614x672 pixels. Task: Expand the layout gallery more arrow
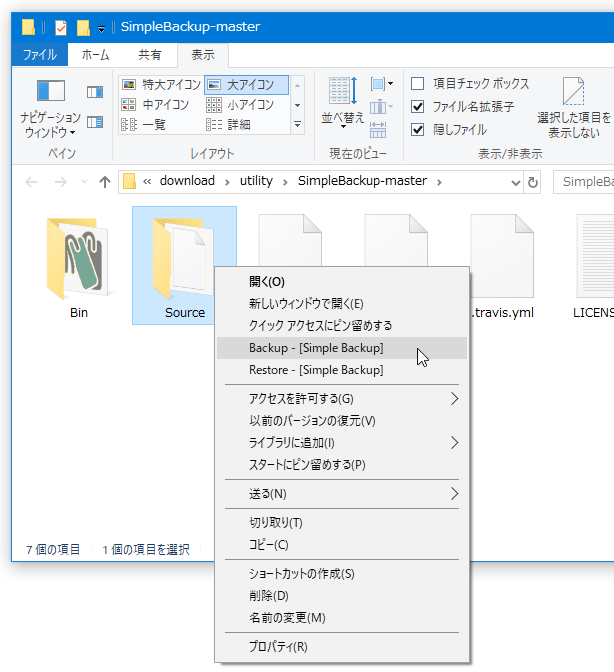[297, 125]
